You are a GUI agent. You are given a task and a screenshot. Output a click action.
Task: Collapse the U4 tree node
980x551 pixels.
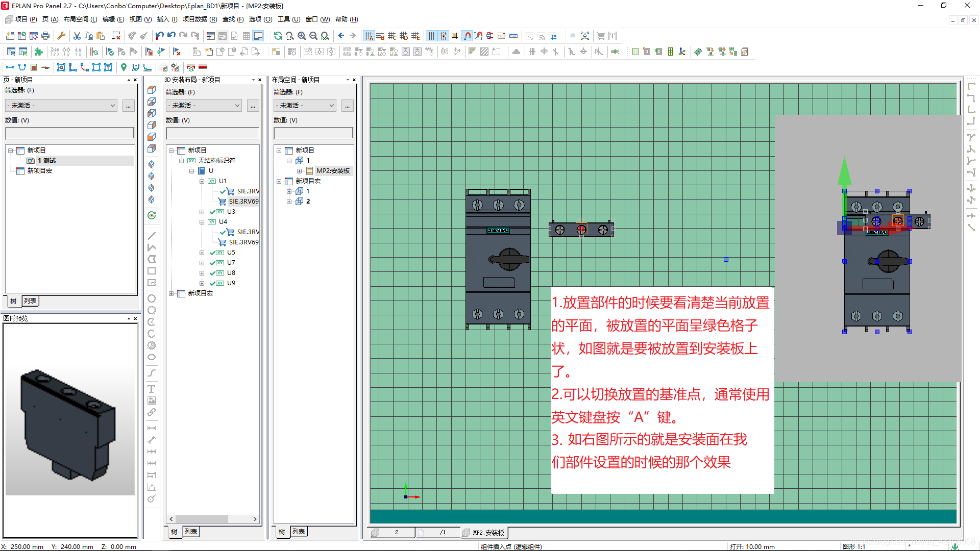tap(202, 222)
